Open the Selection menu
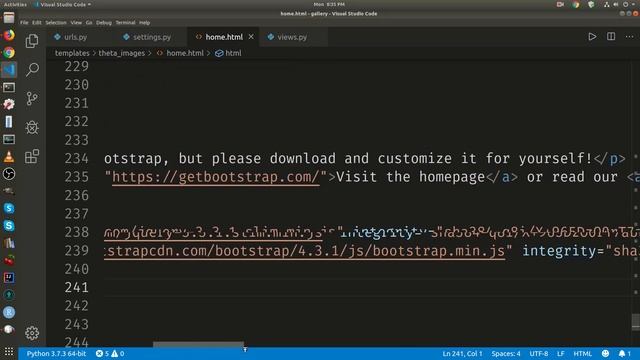640x360 pixels. pyautogui.click(x=56, y=22)
